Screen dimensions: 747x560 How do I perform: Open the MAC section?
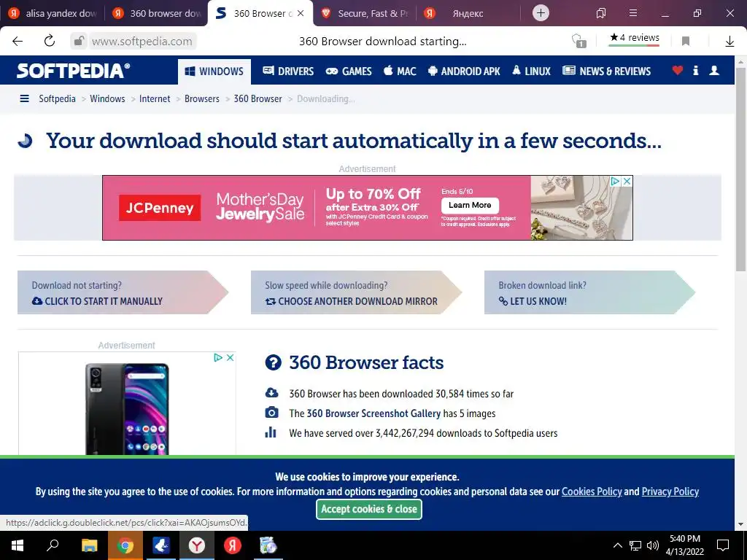click(x=400, y=71)
